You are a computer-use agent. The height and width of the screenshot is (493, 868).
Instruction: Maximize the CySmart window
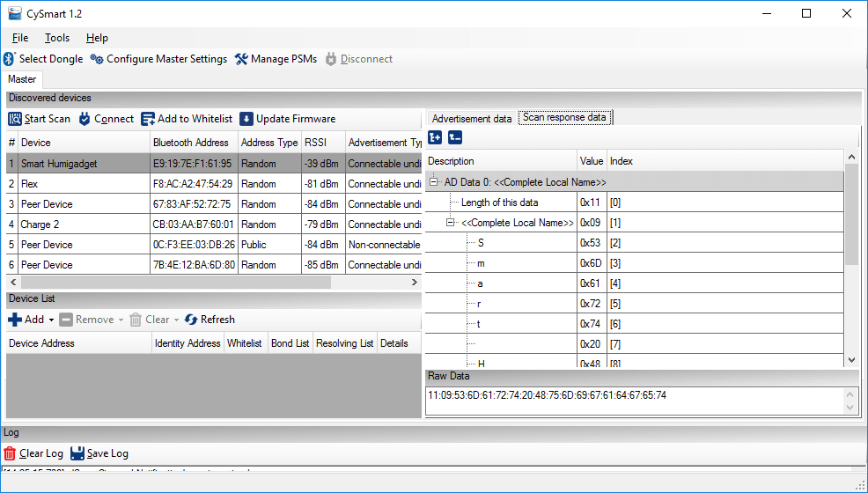point(806,14)
